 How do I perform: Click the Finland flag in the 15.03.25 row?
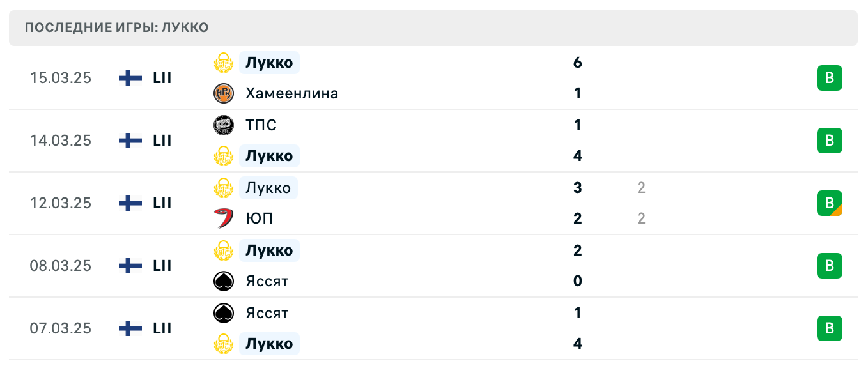click(130, 78)
